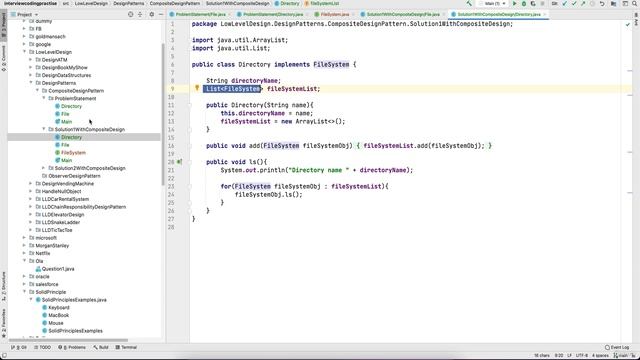This screenshot has height=360, width=640.
Task: Collapse the ProblemStatement folder
Action: click(x=44, y=98)
